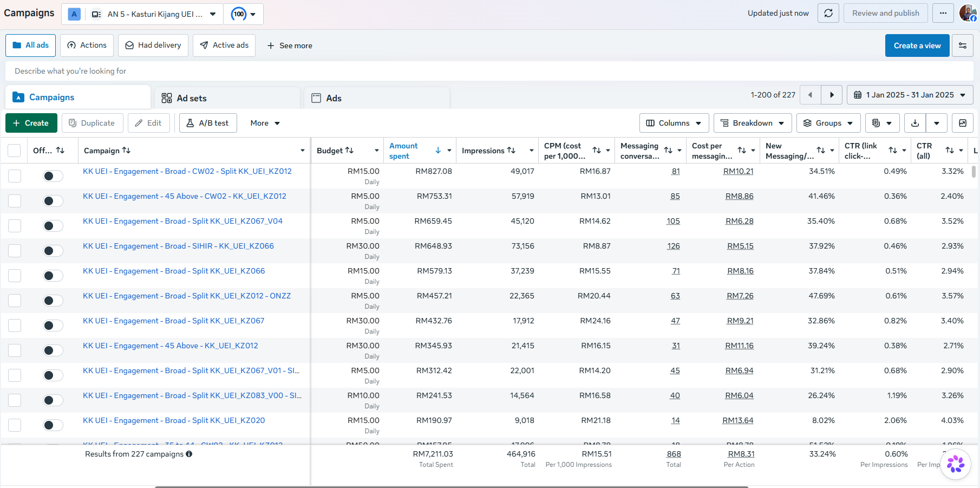Sort Impressions column
The height and width of the screenshot is (488, 980).
[x=511, y=151]
